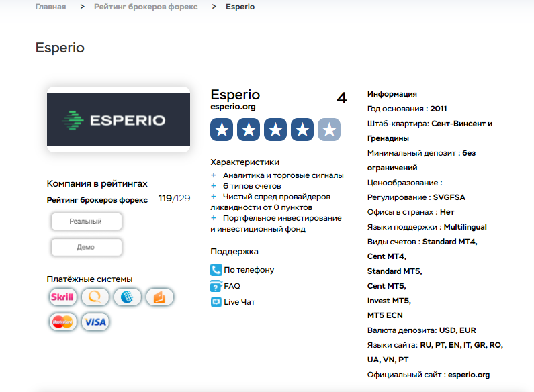Click the 'По телефону' support text
This screenshot has width=534, height=392.
click(x=249, y=270)
